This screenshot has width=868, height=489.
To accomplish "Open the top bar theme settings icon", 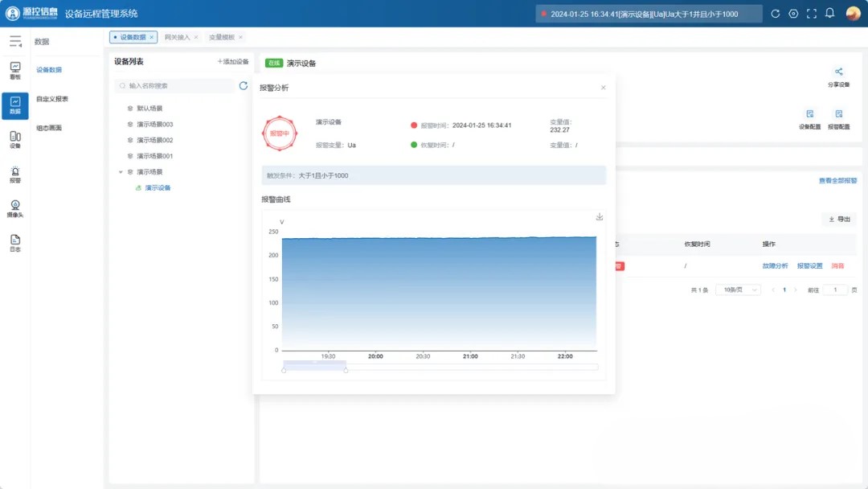I will (x=793, y=14).
